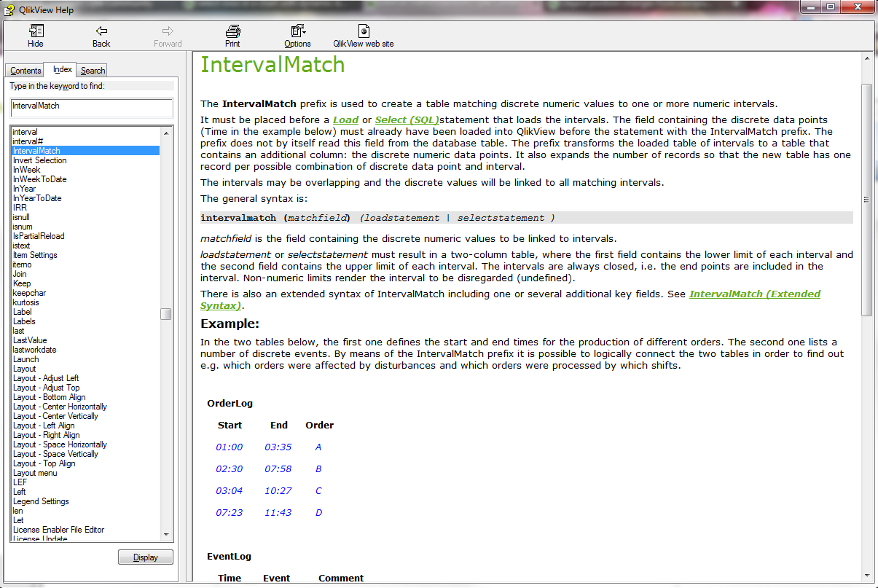Image resolution: width=878 pixels, height=588 pixels.
Task: Select 'LastValue' index entry
Action: tap(30, 340)
